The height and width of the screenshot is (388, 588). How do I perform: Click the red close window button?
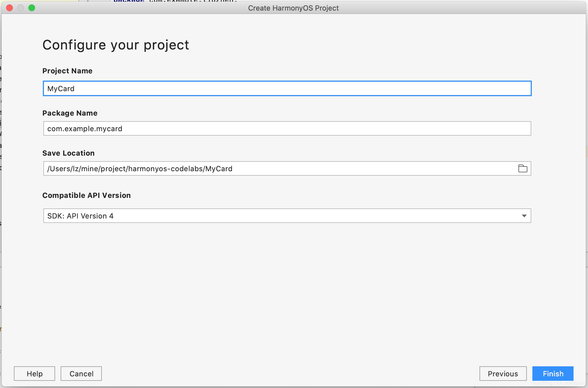9,8
